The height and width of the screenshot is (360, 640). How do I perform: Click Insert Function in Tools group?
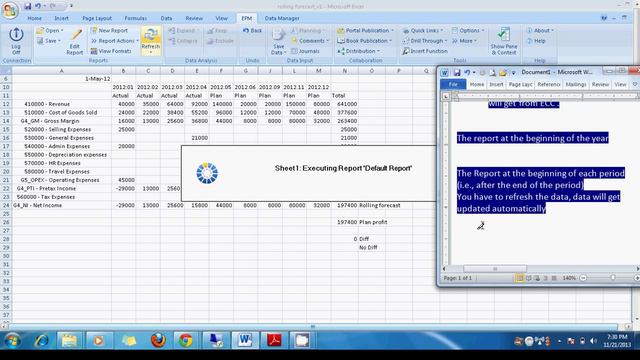(425, 51)
